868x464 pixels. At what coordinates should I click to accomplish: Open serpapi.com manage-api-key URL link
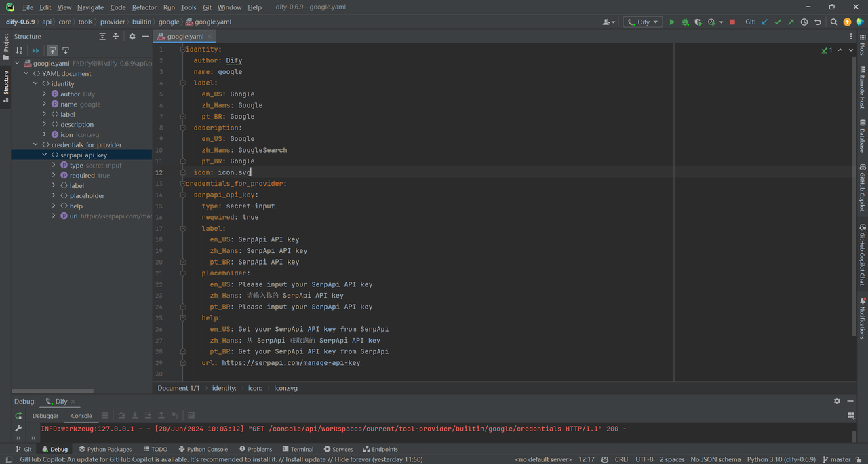(291, 363)
